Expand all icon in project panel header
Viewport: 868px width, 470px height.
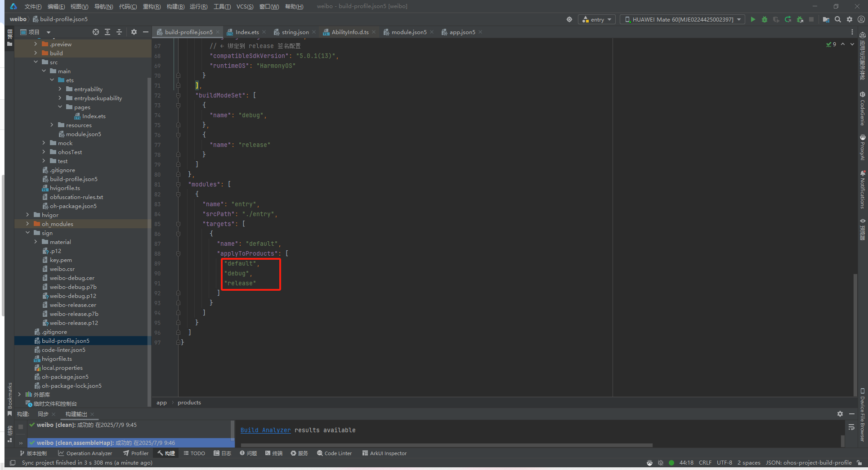click(107, 32)
